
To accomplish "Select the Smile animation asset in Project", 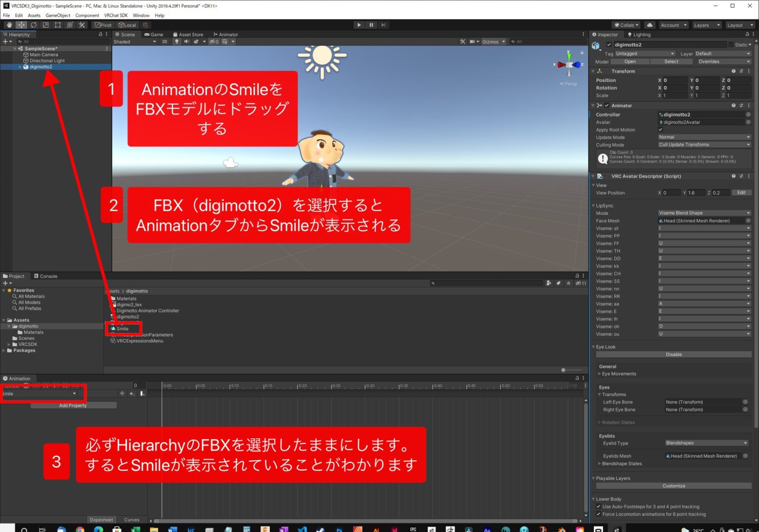I will tap(123, 328).
